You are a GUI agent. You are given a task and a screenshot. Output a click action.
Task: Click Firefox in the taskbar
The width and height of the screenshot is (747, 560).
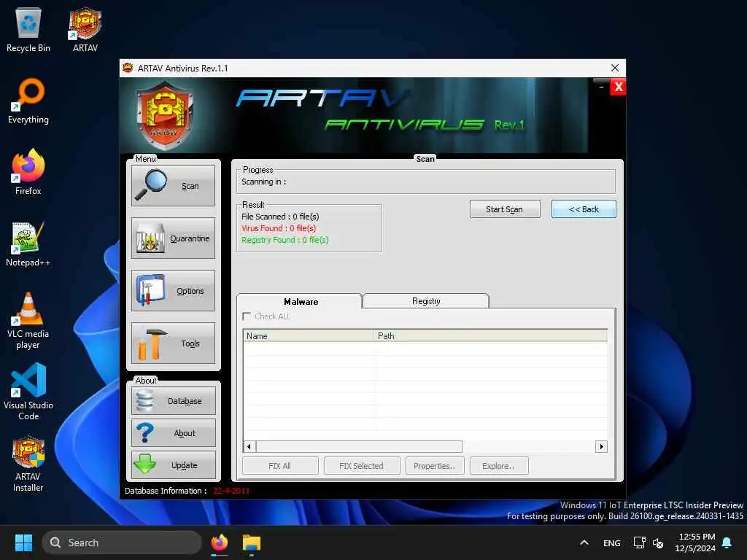[x=220, y=542]
